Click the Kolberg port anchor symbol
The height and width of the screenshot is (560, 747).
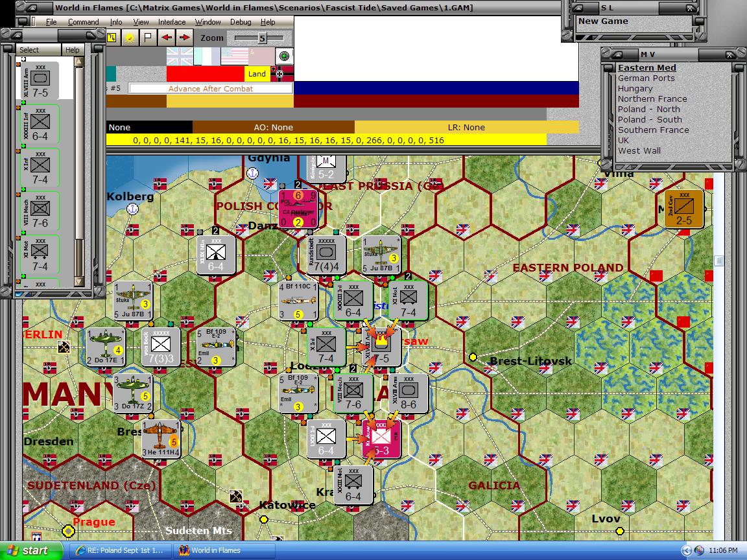pyautogui.click(x=132, y=209)
